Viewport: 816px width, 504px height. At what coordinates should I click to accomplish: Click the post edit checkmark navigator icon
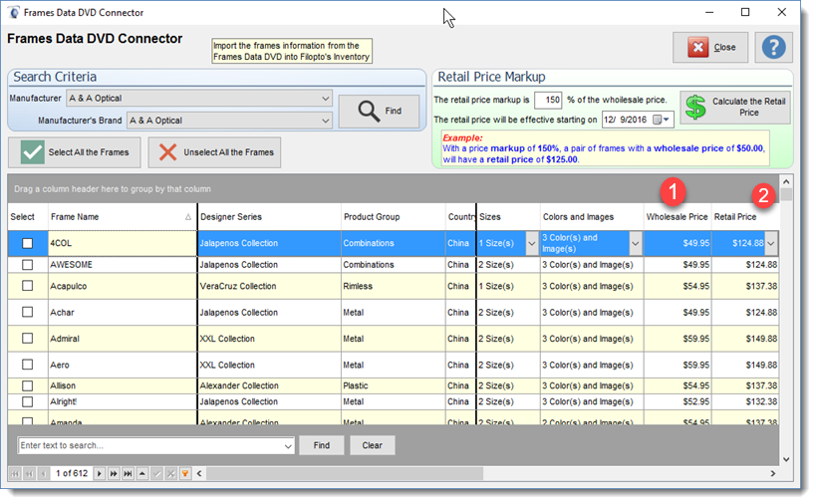tap(156, 474)
